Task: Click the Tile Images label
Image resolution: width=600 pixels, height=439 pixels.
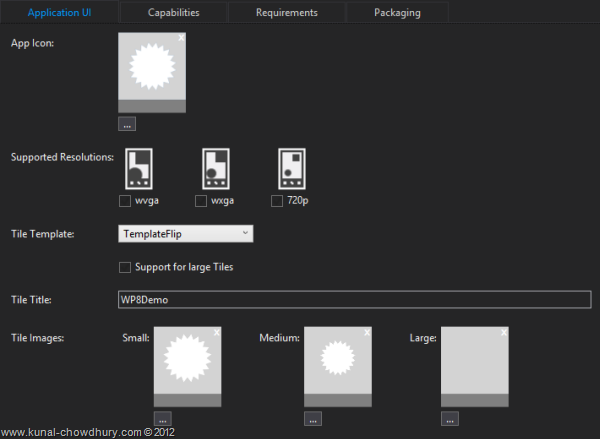Action: (x=38, y=338)
